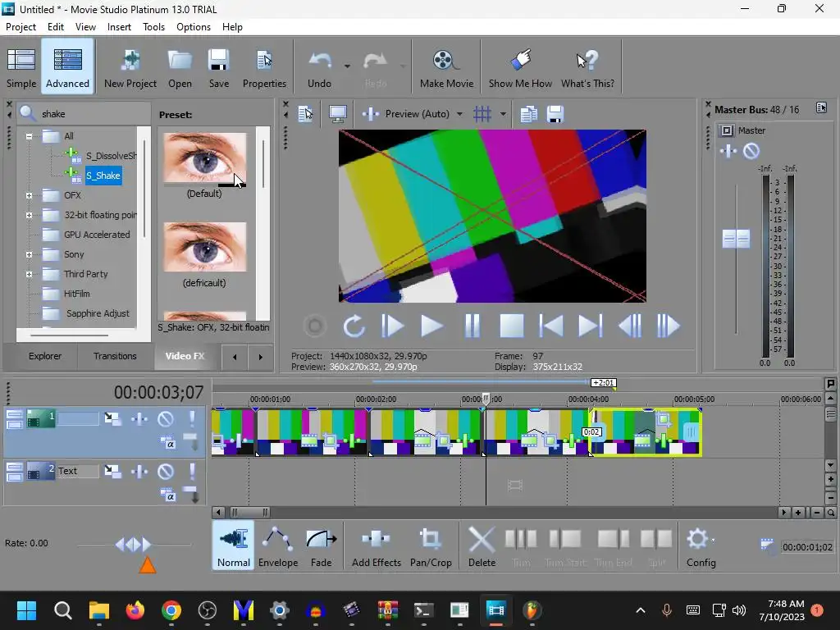Switch to Simple mode
840x630 pixels.
21,67
